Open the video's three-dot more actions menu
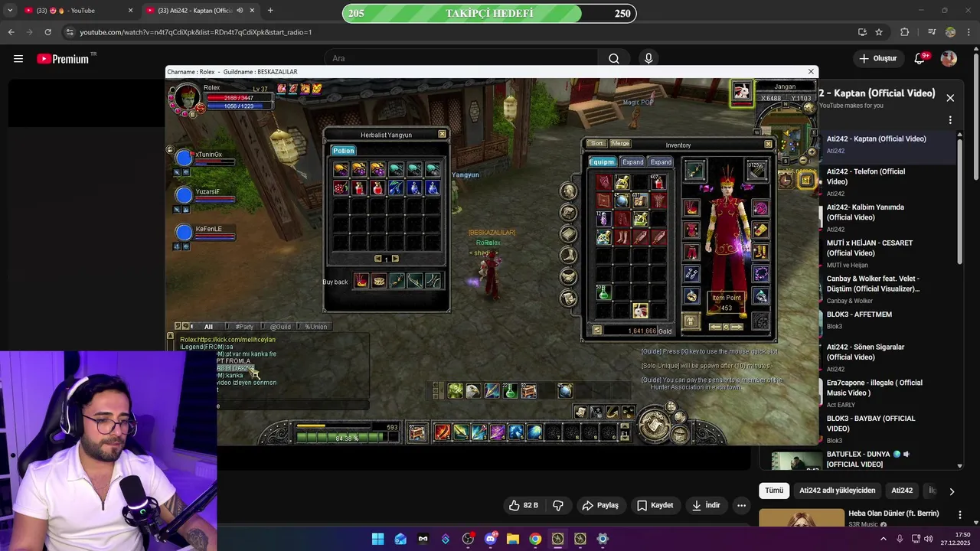Screen dimensions: 980x551 [741, 505]
